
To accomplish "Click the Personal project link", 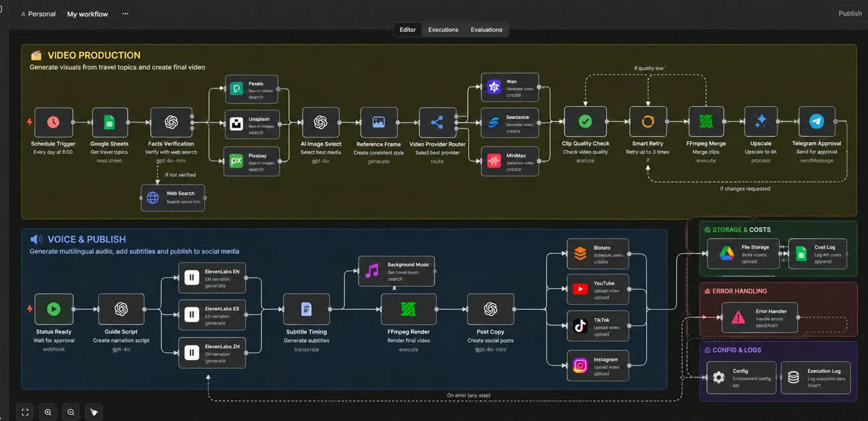I will coord(38,14).
